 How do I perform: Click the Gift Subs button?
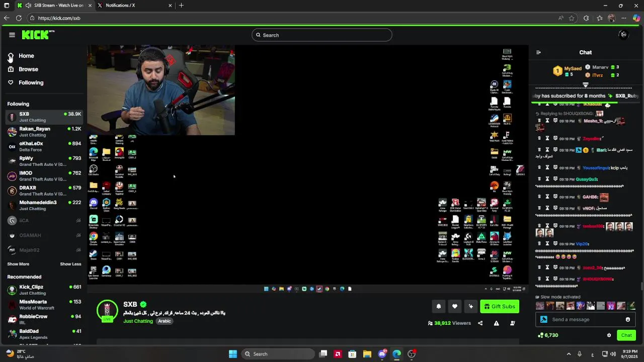pyautogui.click(x=500, y=306)
